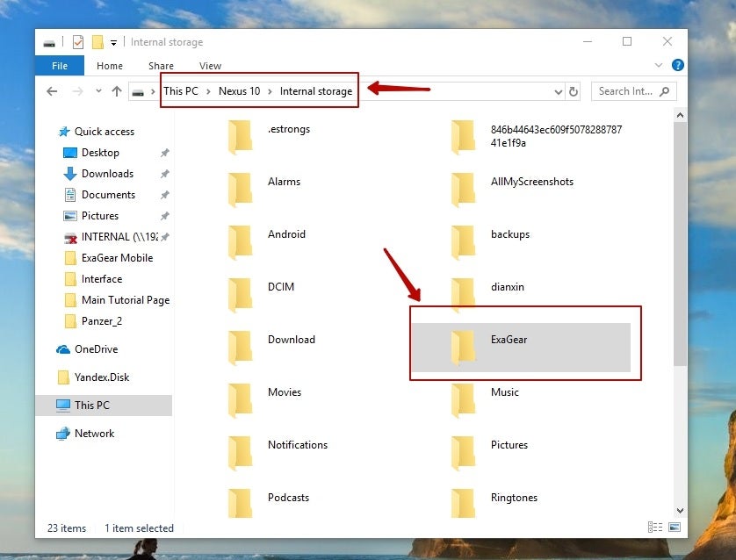The height and width of the screenshot is (560, 736).
Task: Select the Movies folder icon
Action: click(x=241, y=400)
